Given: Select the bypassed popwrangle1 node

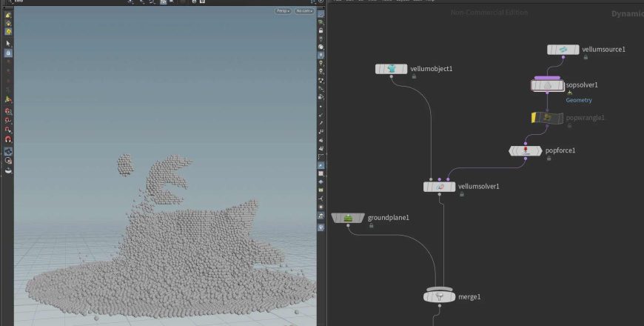Looking at the screenshot, I should 548,118.
